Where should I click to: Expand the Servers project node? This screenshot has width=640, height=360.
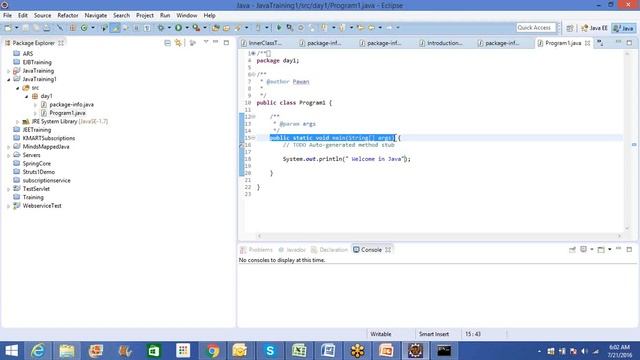pos(8,156)
